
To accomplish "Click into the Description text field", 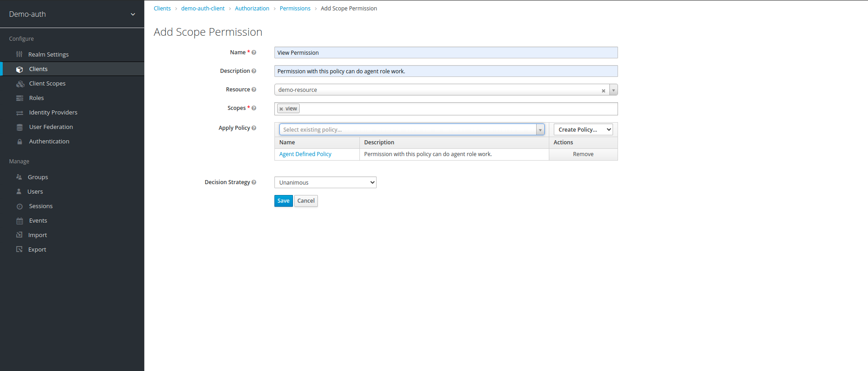I will [x=445, y=71].
